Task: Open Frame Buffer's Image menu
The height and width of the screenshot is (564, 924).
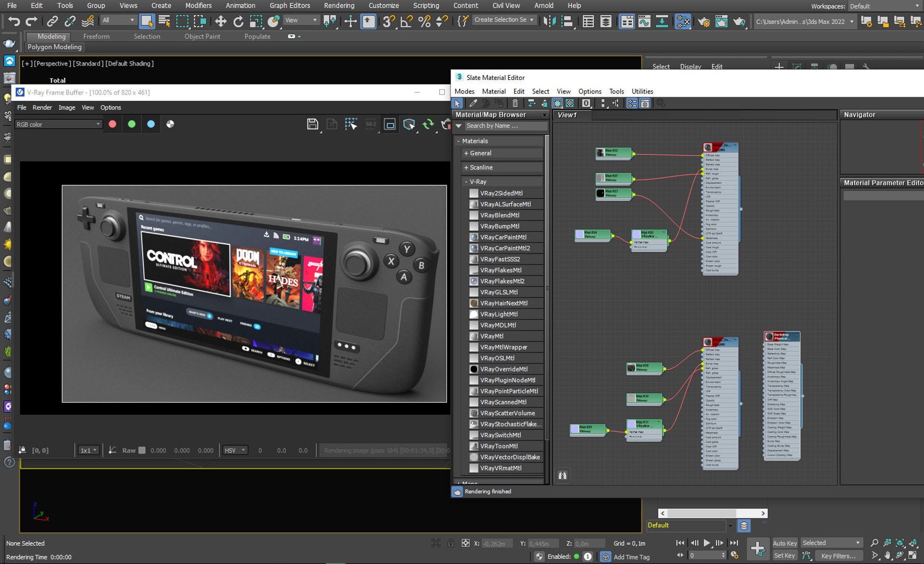Action: 66,108
